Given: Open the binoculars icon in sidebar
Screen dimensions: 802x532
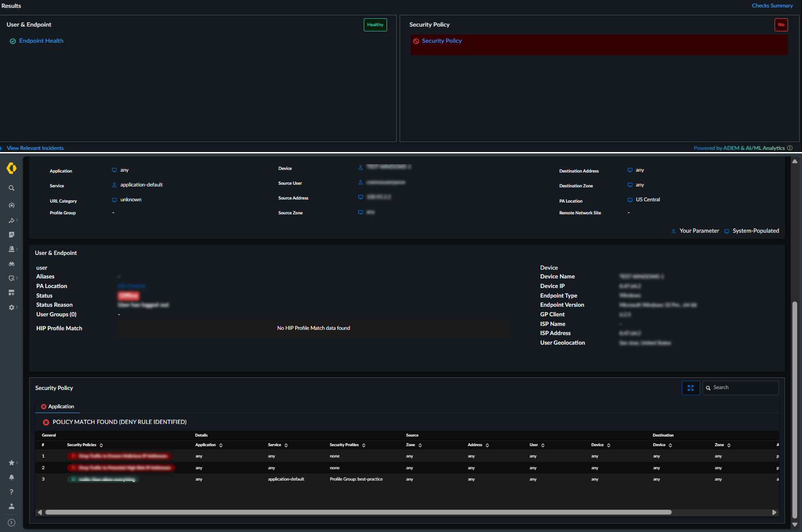Looking at the screenshot, I should [12, 264].
